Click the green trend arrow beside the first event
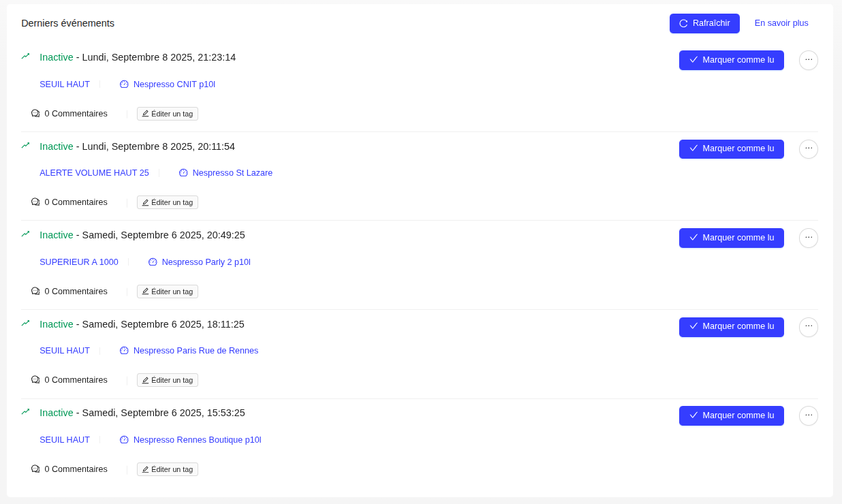 point(25,57)
